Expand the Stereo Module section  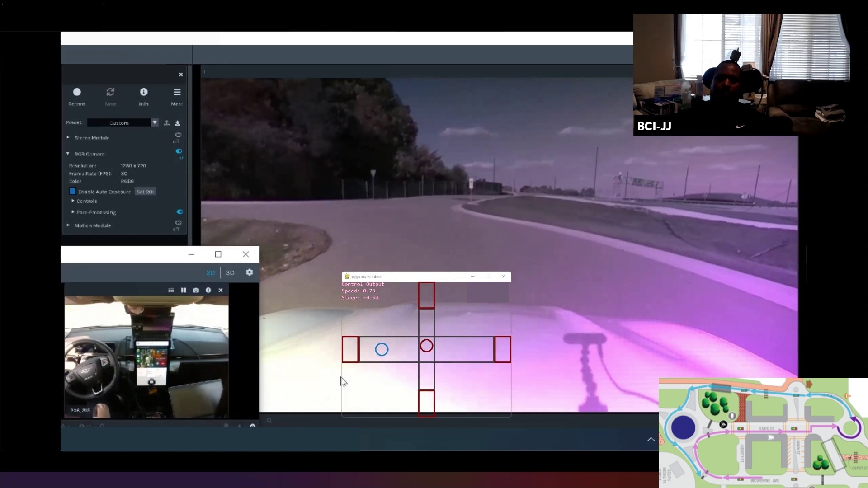68,137
